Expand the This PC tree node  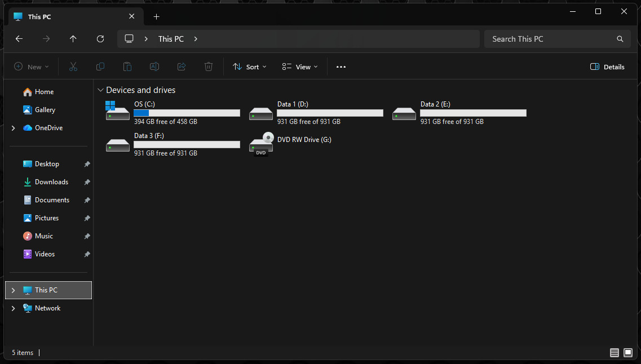click(x=13, y=290)
